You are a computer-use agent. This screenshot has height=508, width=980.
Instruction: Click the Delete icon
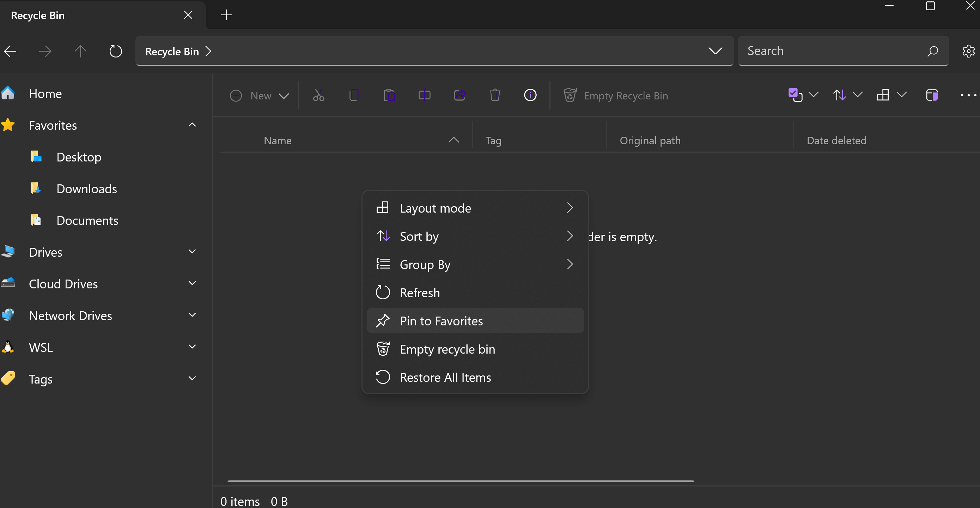tap(495, 95)
